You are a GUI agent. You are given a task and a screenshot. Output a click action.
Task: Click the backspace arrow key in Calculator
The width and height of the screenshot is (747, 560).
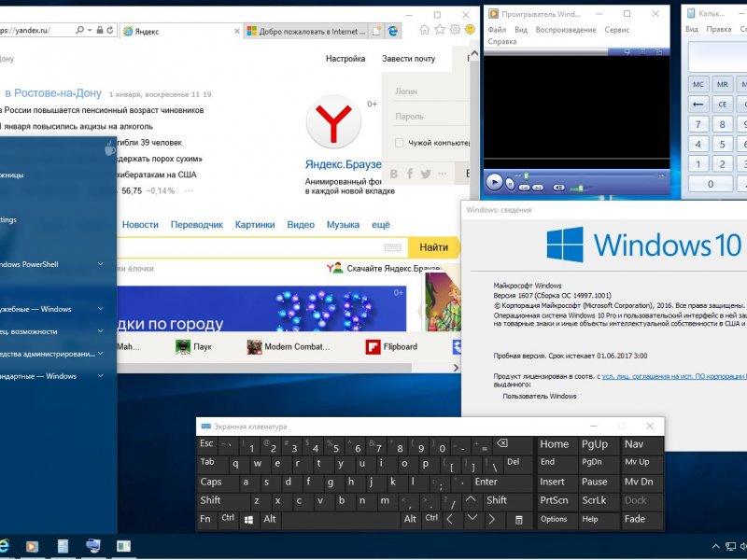pos(698,105)
